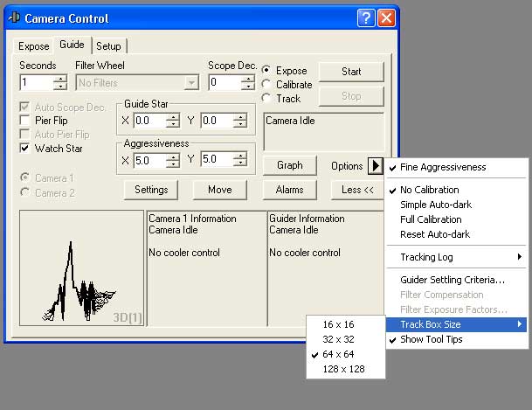Toggle the Watch Star checkbox
This screenshot has width=532, height=410.
pyautogui.click(x=25, y=149)
